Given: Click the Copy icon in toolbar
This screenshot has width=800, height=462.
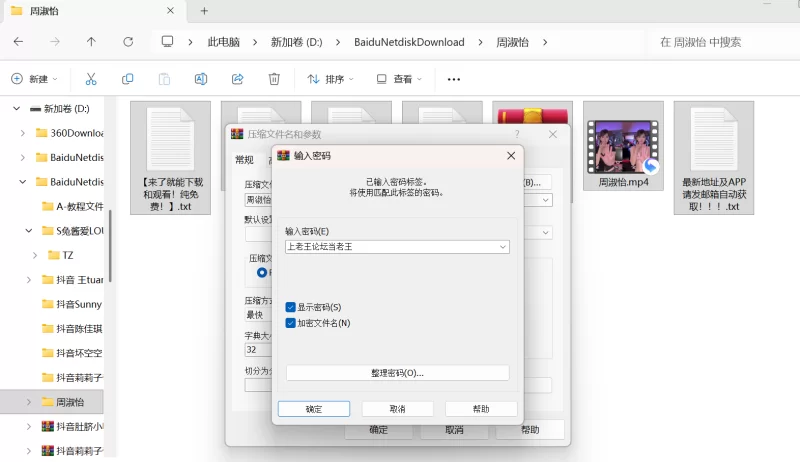Looking at the screenshot, I should click(x=127, y=79).
